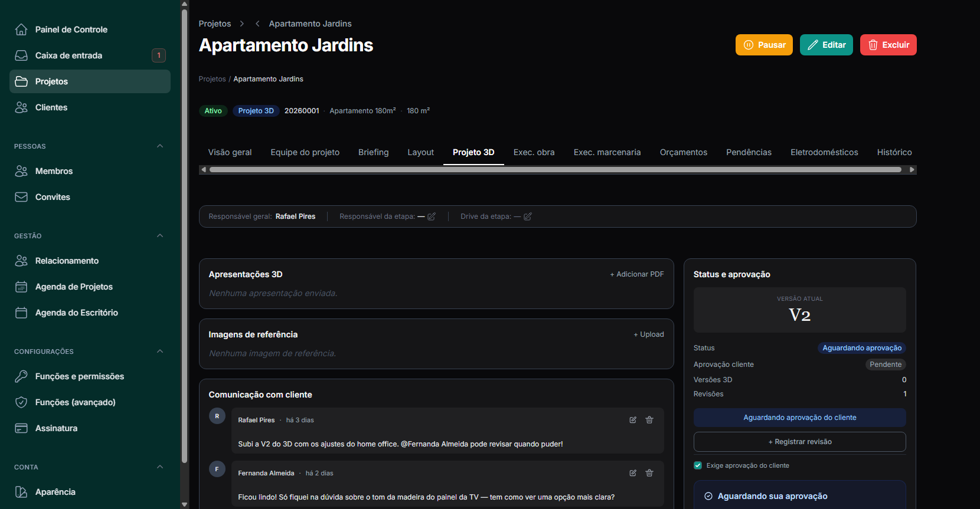The height and width of the screenshot is (509, 980).
Task: Go back using the breadcrumb left chevron
Action: click(x=257, y=24)
